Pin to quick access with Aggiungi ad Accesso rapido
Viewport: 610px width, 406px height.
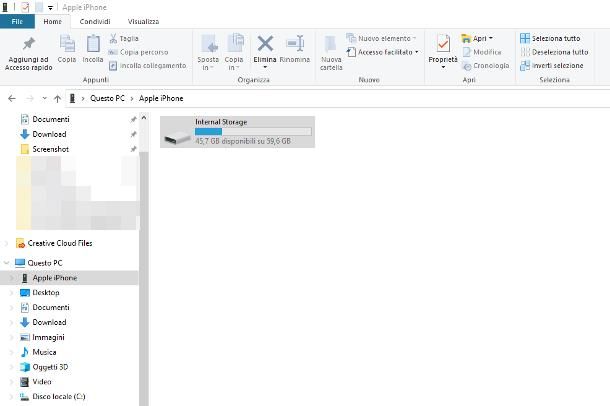pyautogui.click(x=28, y=53)
